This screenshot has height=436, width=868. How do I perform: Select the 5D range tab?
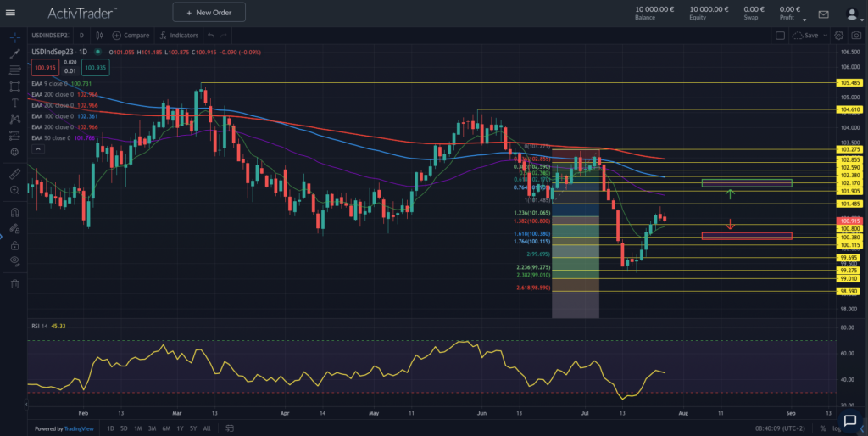coord(124,428)
